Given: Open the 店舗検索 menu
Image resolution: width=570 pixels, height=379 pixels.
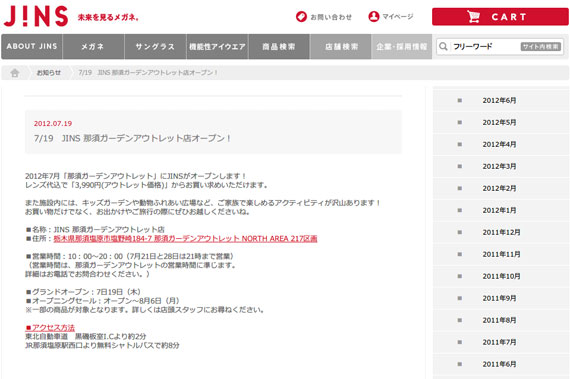Looking at the screenshot, I should (341, 47).
